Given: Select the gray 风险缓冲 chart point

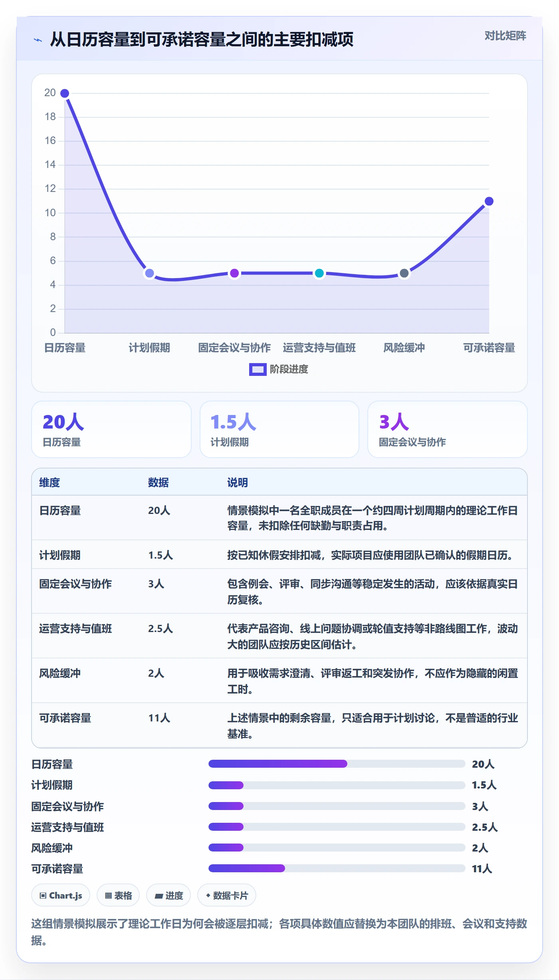Looking at the screenshot, I should click(404, 273).
